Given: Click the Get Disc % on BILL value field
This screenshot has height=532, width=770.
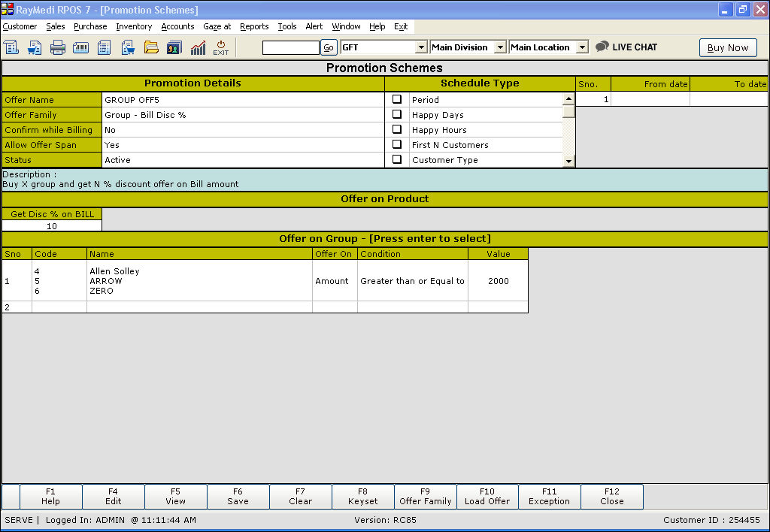Looking at the screenshot, I should tap(52, 225).
